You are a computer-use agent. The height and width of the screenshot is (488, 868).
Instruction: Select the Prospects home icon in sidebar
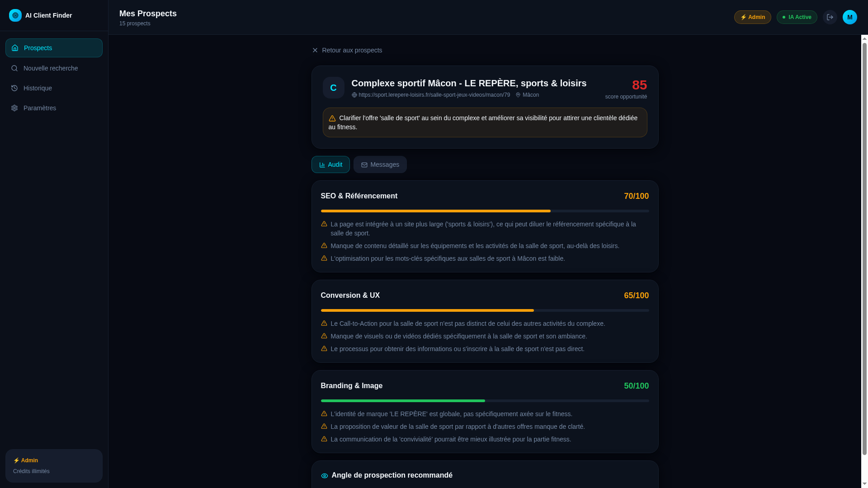[14, 48]
